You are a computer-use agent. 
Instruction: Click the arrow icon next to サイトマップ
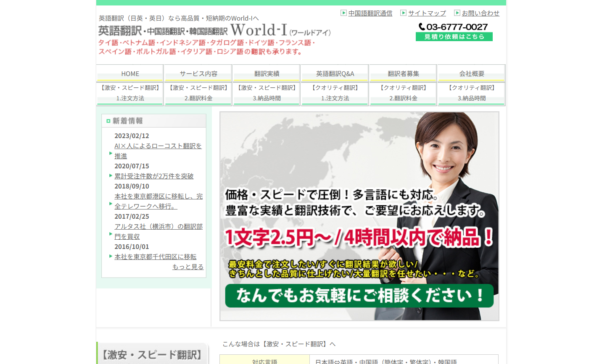tap(403, 13)
